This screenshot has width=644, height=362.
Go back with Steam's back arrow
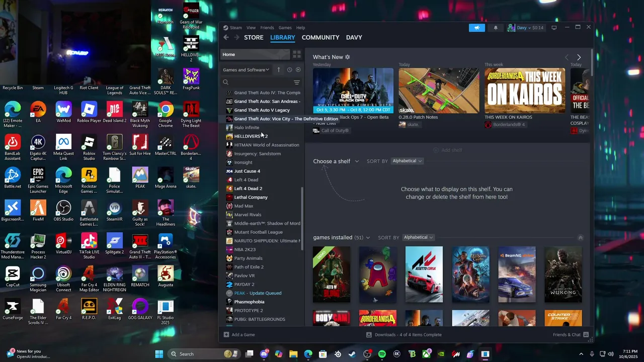click(x=226, y=37)
